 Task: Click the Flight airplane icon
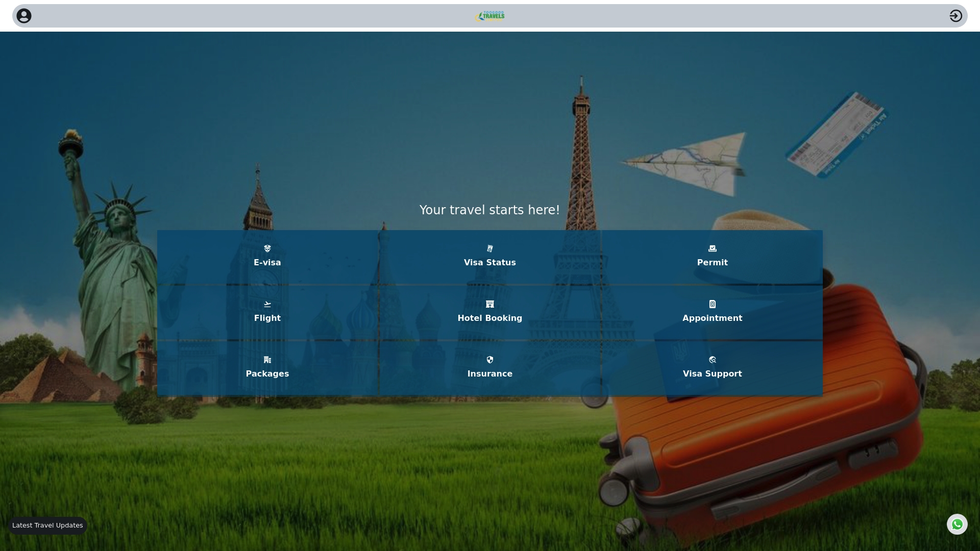coord(267,304)
